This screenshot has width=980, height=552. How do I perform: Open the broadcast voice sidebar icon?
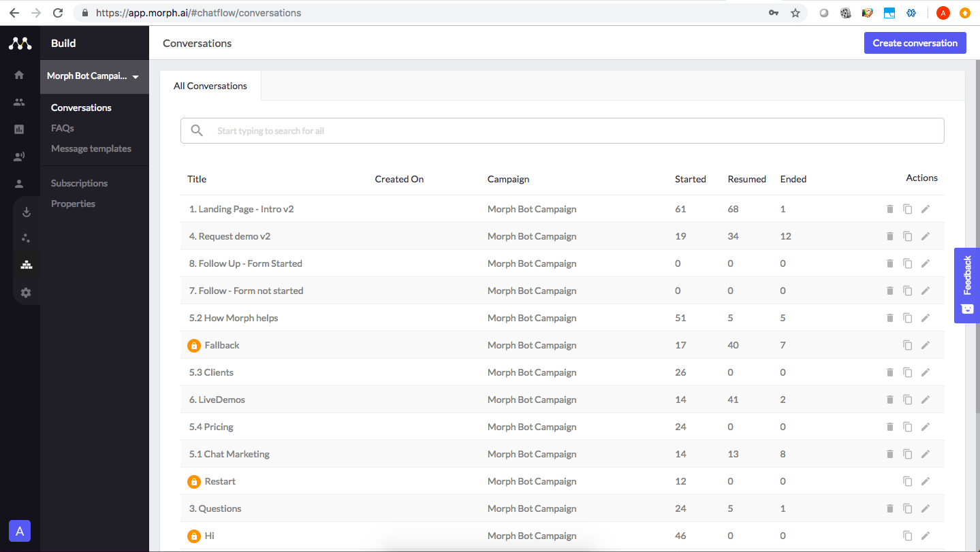click(19, 157)
